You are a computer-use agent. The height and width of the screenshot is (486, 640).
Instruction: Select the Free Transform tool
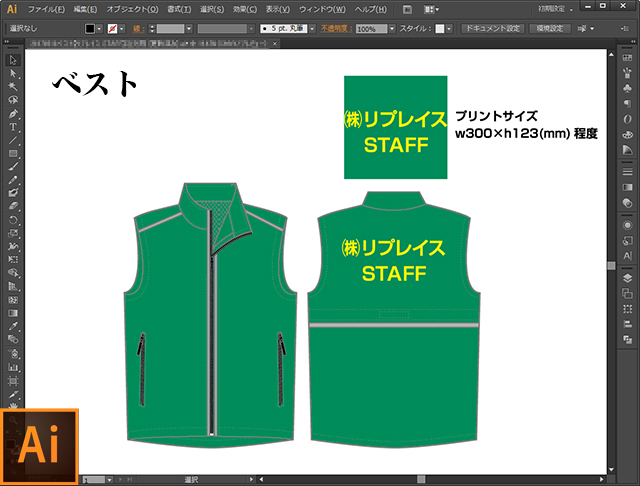(13, 259)
